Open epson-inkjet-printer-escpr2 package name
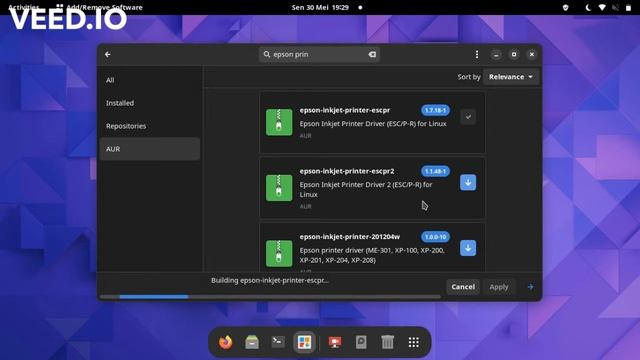Screen dimensions: 640x360 click(347, 171)
